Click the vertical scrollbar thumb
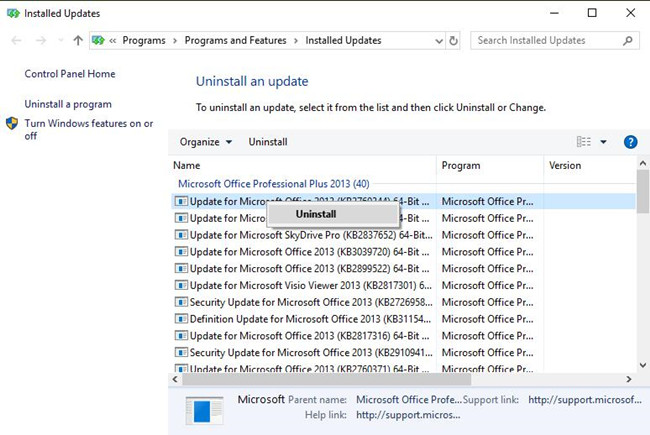The height and width of the screenshot is (435, 650). click(x=643, y=192)
